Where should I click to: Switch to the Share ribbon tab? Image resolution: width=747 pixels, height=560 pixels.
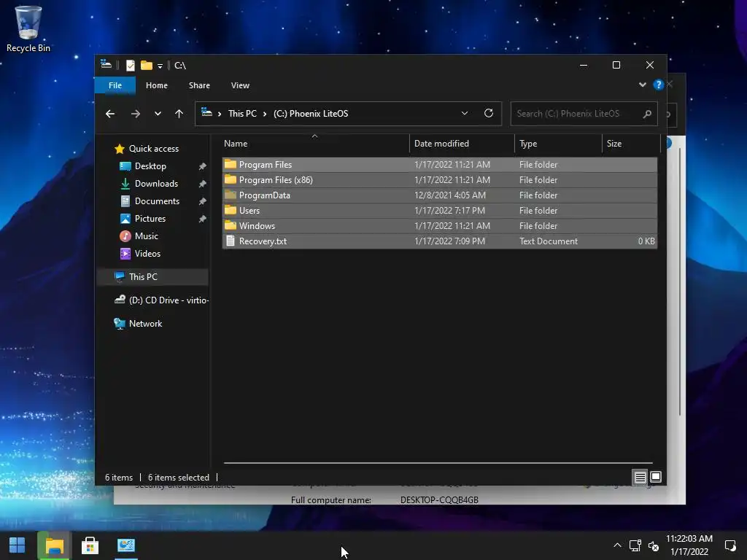click(199, 85)
